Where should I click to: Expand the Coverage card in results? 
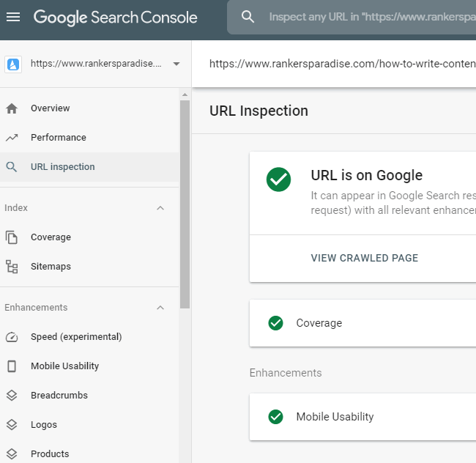tap(362, 323)
